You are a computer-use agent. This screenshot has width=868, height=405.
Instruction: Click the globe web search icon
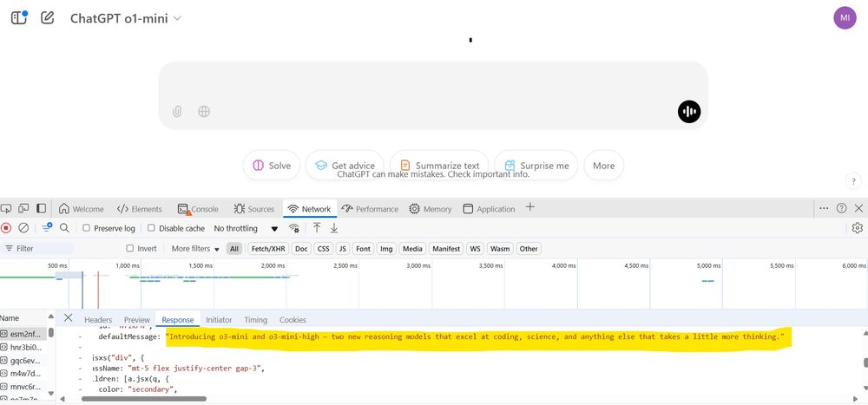pos(204,112)
